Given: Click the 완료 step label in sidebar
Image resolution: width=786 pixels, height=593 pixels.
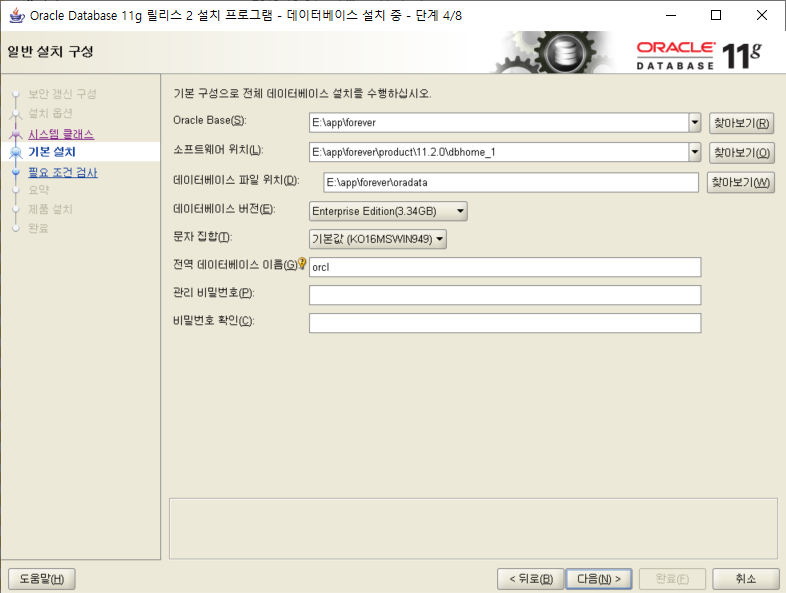Looking at the screenshot, I should pos(38,228).
